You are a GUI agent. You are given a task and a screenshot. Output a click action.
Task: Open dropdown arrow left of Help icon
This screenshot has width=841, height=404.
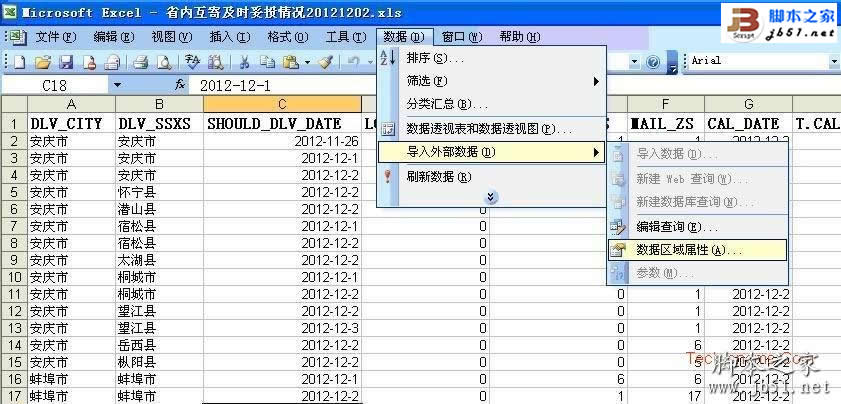click(x=635, y=62)
